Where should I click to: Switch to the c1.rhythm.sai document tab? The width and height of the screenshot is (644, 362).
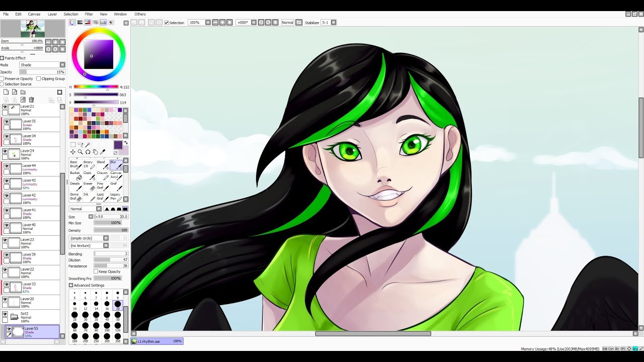point(157,341)
